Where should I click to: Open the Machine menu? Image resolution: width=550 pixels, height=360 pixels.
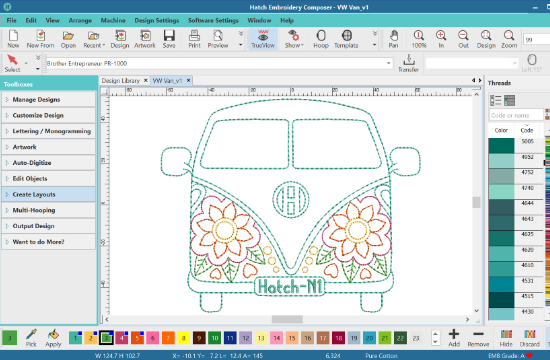pyautogui.click(x=113, y=20)
